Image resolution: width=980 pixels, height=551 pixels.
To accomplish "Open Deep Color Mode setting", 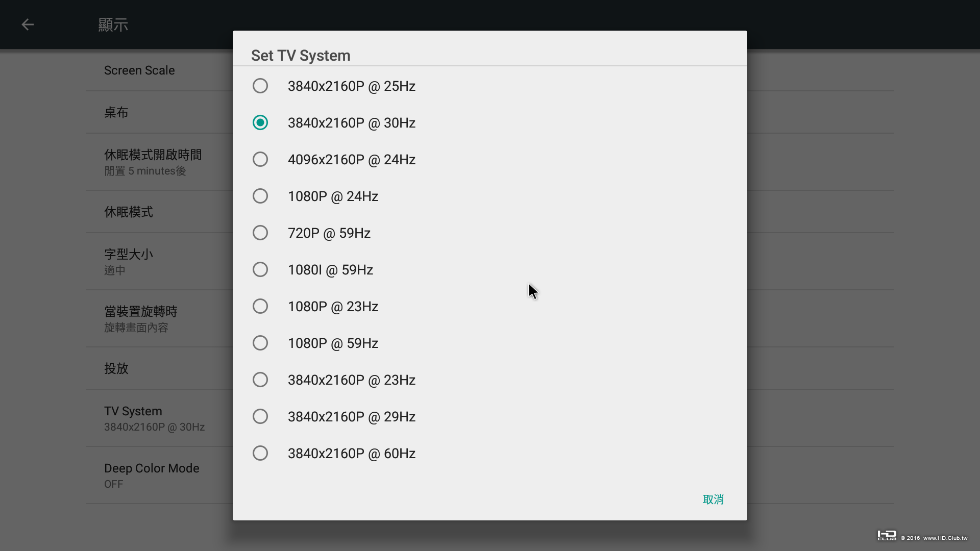I will 152,475.
